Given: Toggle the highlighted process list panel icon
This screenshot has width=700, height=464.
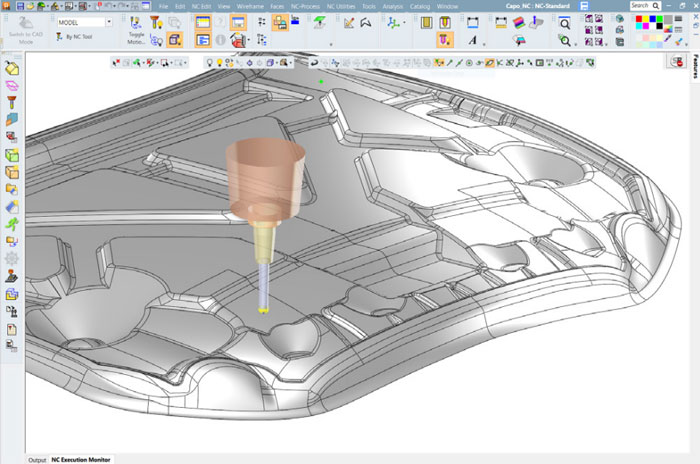Looking at the screenshot, I should 203,40.
